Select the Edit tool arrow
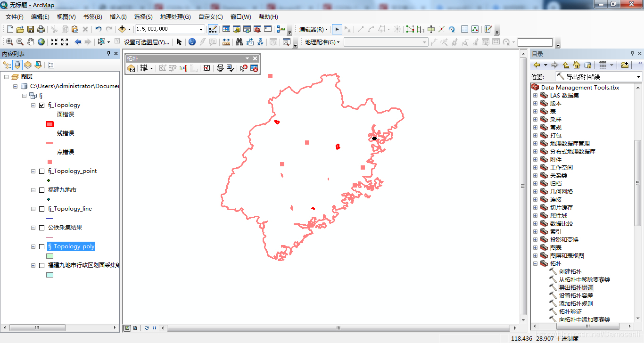 click(337, 29)
